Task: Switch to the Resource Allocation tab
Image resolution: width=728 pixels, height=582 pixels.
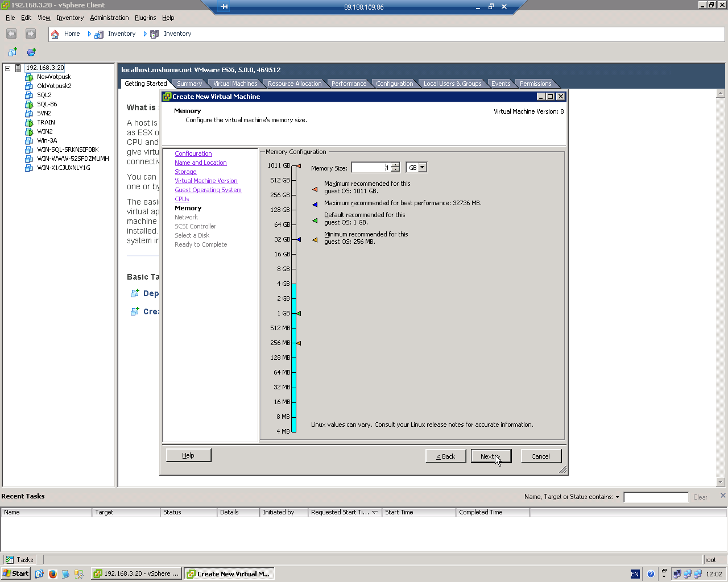Action: click(295, 84)
